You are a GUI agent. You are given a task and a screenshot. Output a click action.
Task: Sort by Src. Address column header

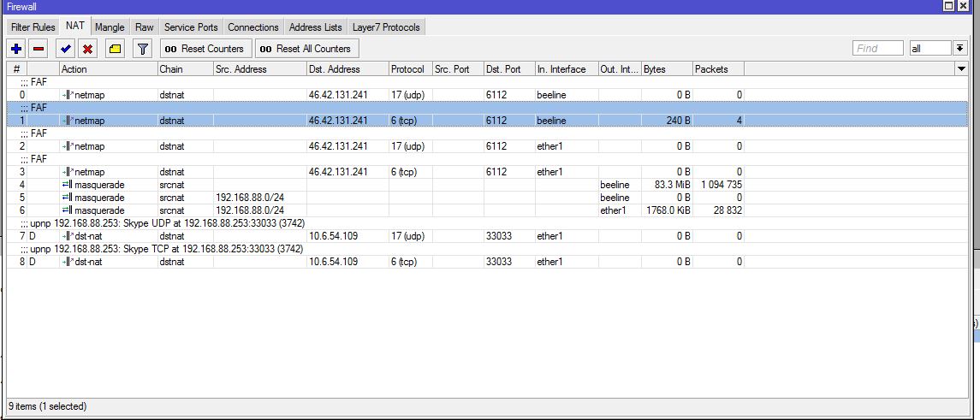pyautogui.click(x=260, y=69)
